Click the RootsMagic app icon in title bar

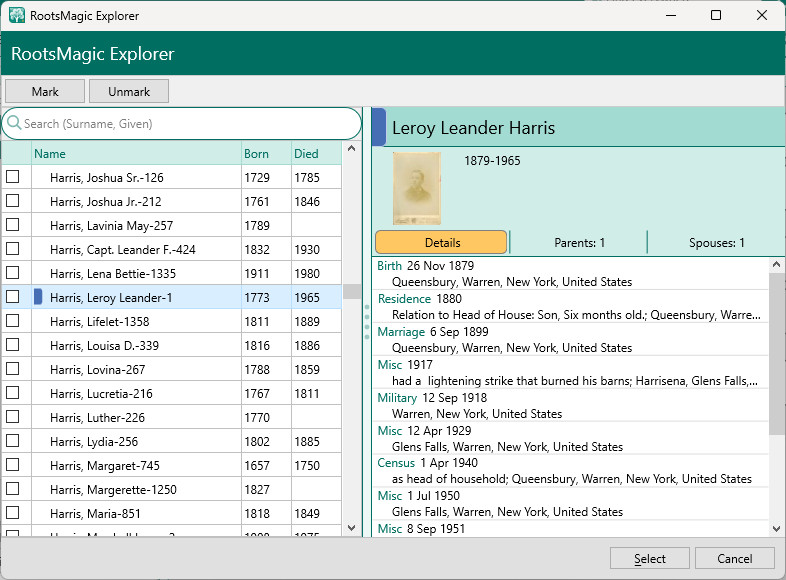click(17, 15)
